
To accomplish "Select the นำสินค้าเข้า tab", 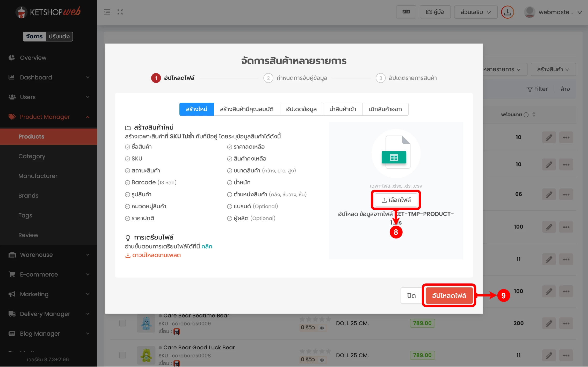I will click(x=343, y=109).
